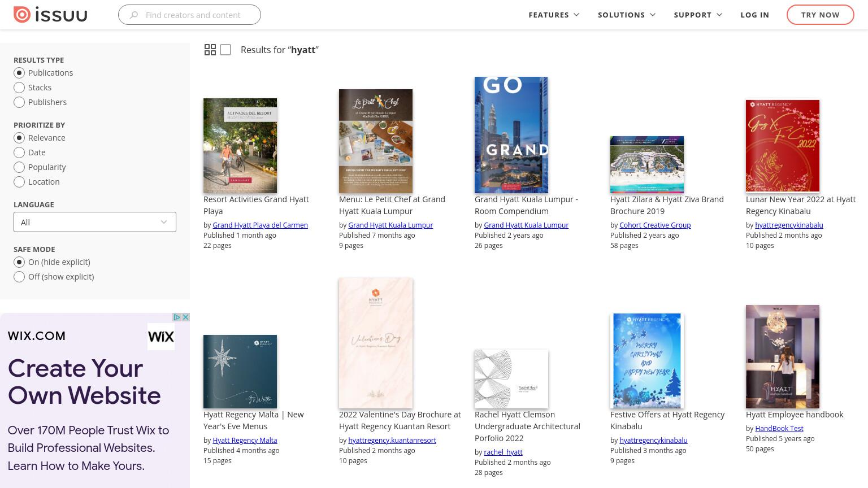Expand the Features menu
The height and width of the screenshot is (488, 868).
point(554,15)
